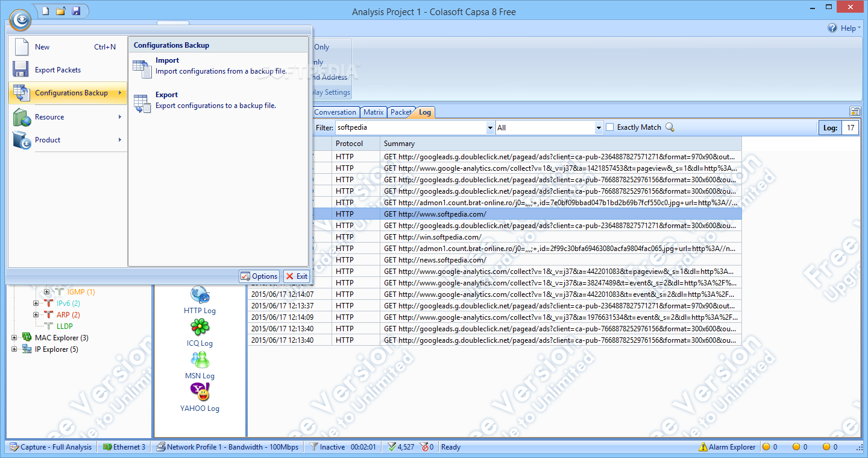Click the magnifier search icon beside Exactly Match
The image size is (868, 458).
669,127
